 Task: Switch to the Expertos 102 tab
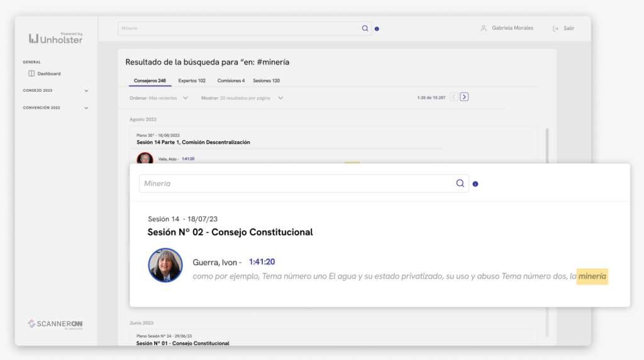tap(192, 80)
